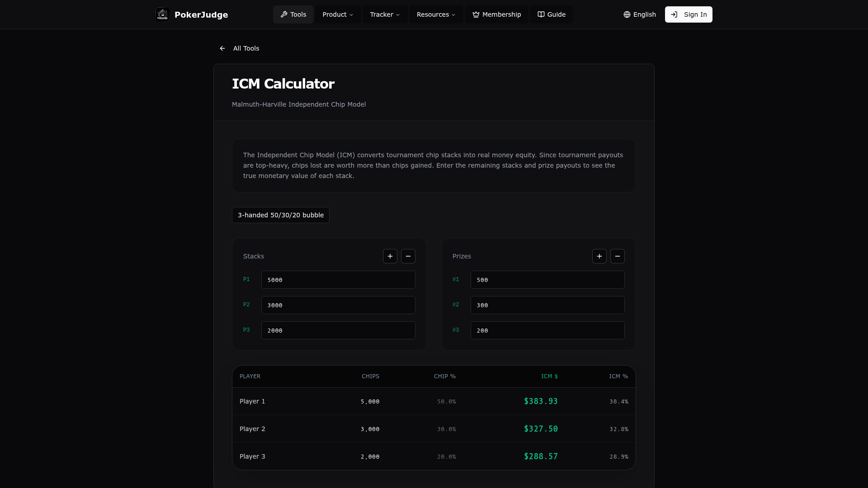Click the Sign In button
868x488 pixels.
[689, 14]
